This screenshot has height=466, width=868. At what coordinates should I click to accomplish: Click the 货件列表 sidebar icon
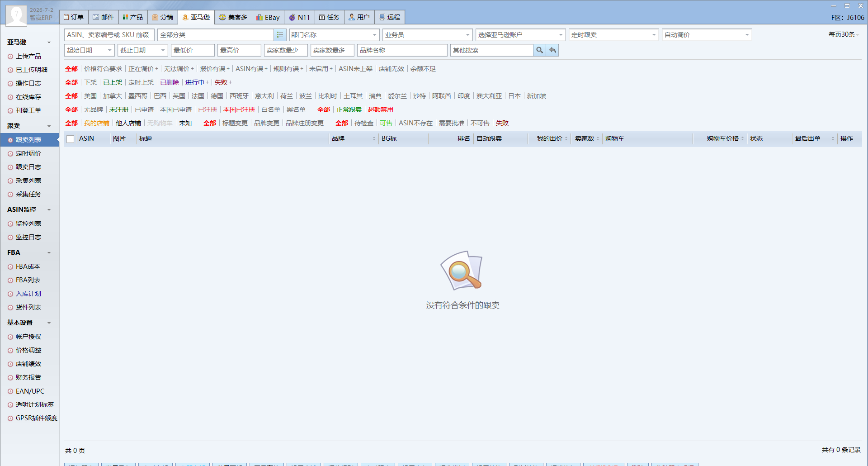coord(10,308)
